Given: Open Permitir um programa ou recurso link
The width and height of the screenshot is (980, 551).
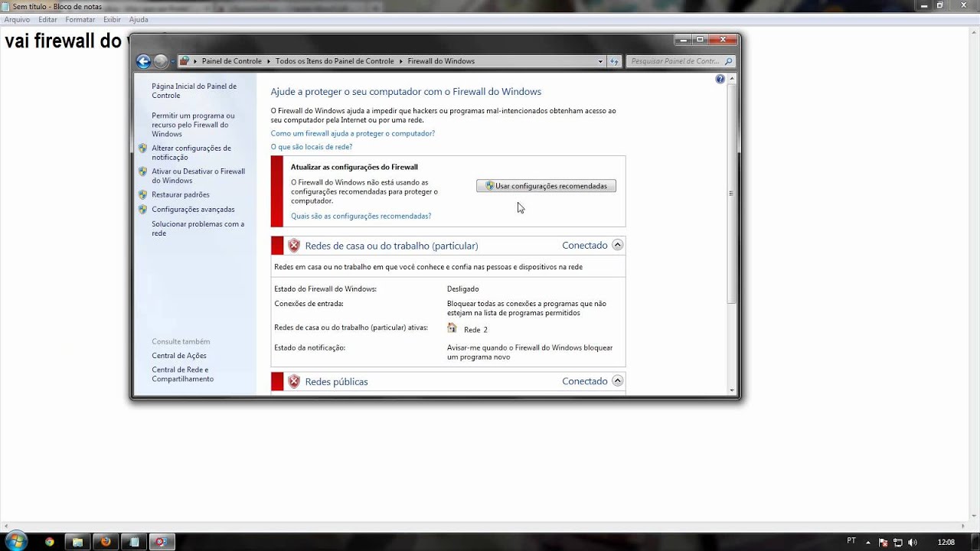Looking at the screenshot, I should 193,125.
